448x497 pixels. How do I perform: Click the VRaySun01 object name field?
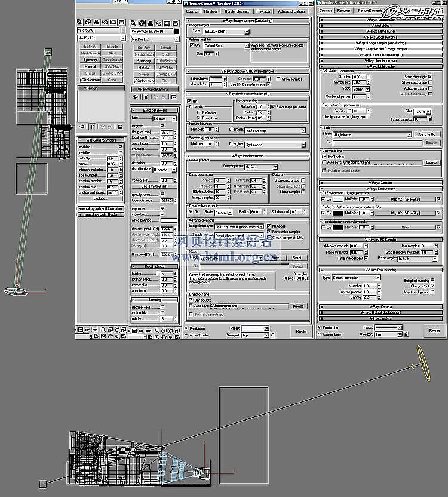click(x=99, y=30)
